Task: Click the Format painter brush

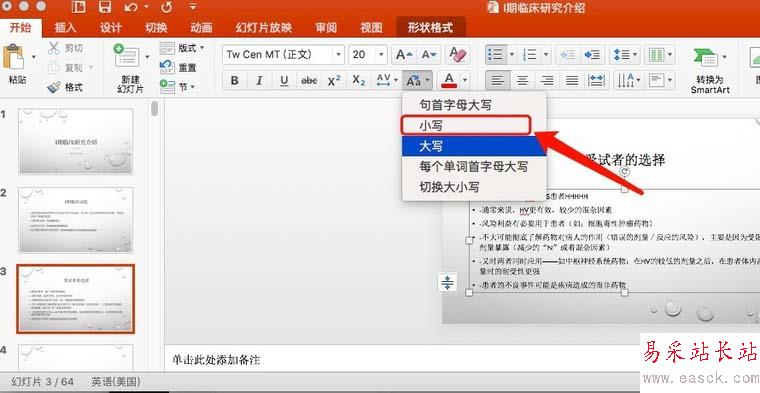Action: pos(65,87)
